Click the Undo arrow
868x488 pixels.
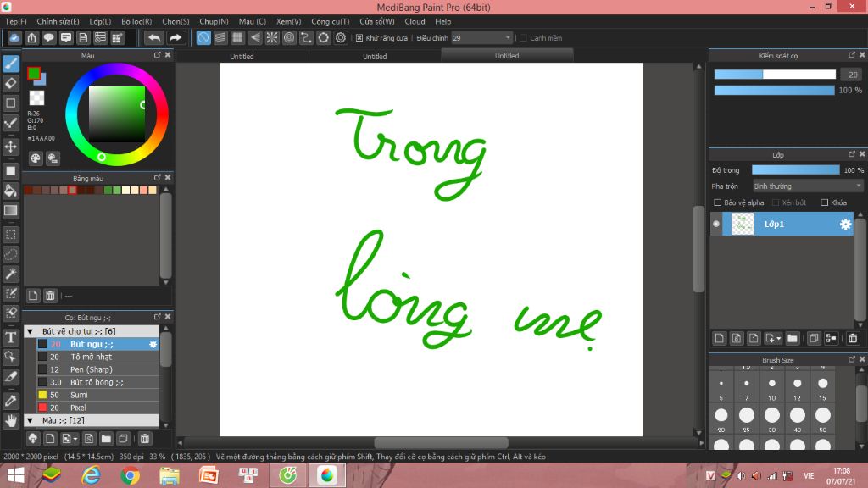[x=153, y=37]
